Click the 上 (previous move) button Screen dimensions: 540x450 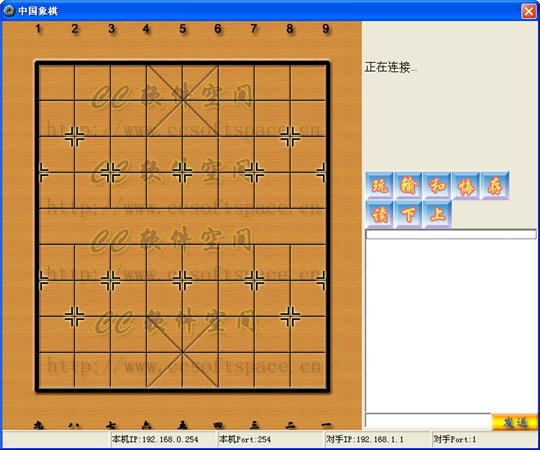[437, 214]
